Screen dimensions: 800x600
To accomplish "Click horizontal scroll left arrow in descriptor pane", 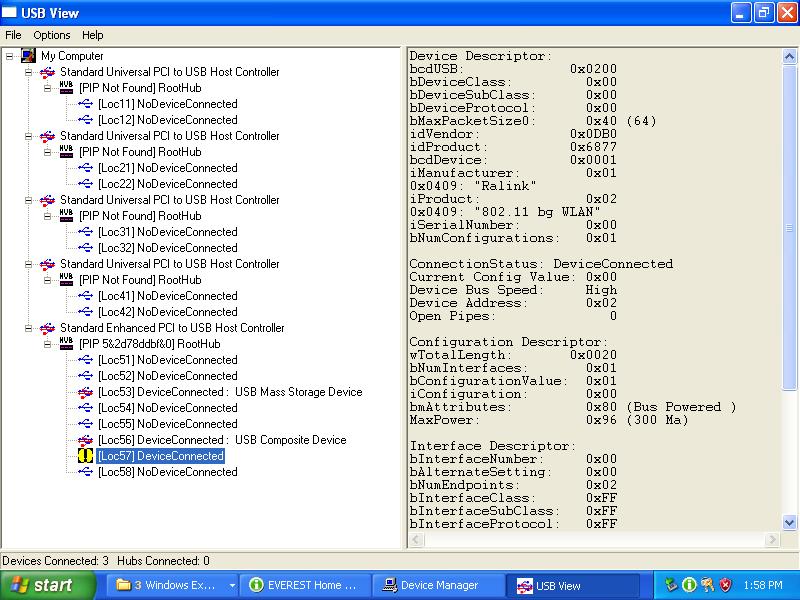I will coord(417,539).
